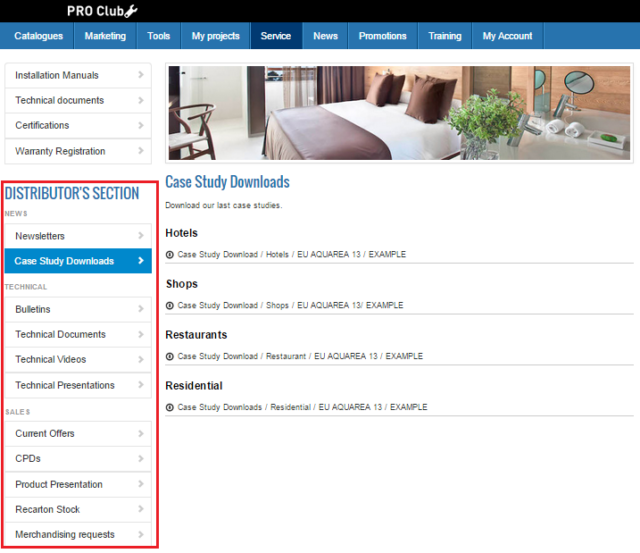
Task: Select Current Offers in sales section
Action: coord(45,434)
